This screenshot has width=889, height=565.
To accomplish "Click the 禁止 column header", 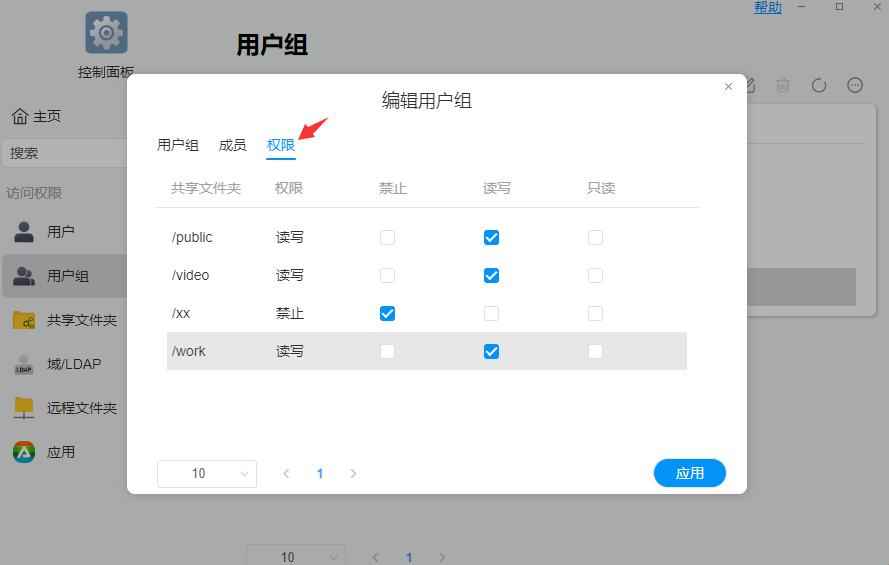I will click(393, 188).
